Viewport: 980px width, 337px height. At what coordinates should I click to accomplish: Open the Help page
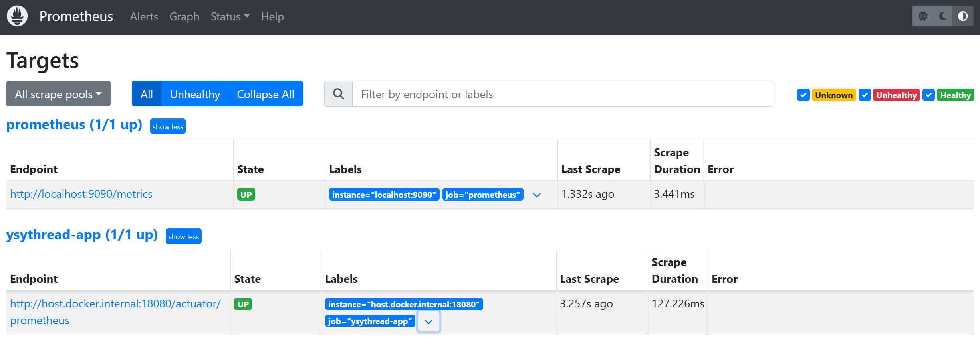point(272,16)
